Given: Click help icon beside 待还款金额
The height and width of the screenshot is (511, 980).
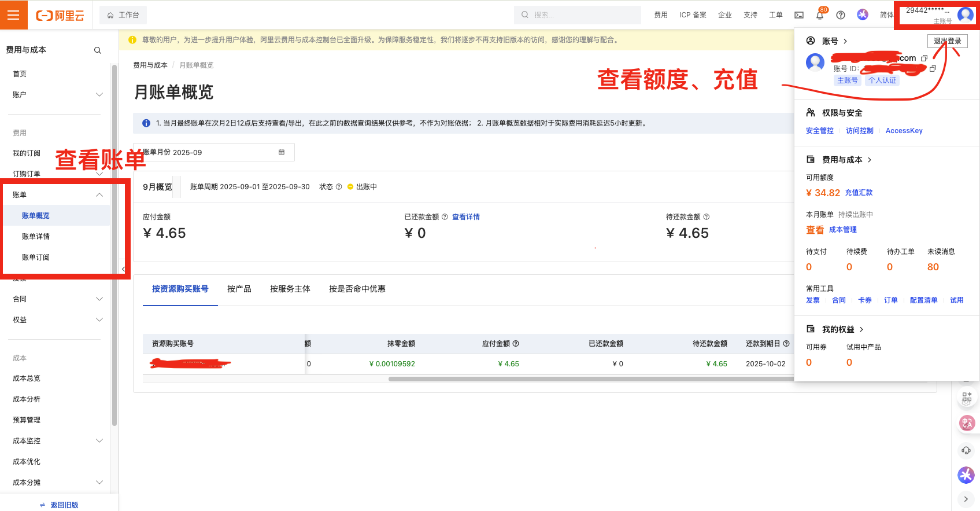Looking at the screenshot, I should (x=707, y=217).
